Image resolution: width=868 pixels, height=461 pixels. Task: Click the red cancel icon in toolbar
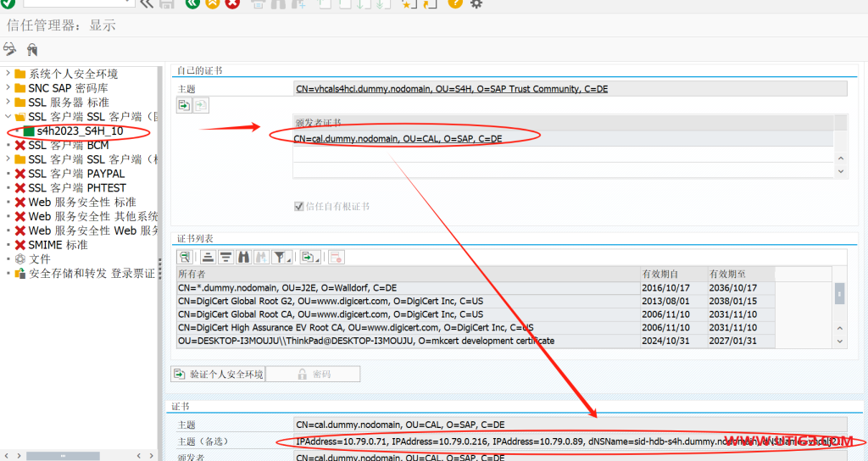point(232,4)
